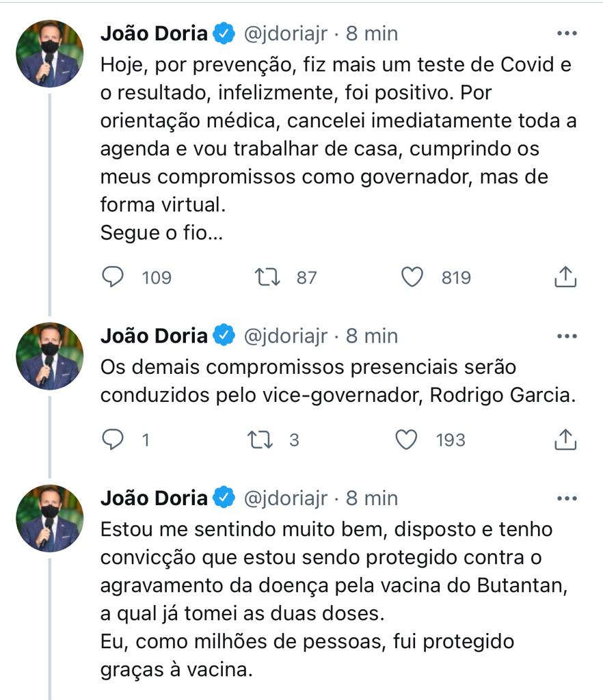
Task: Click profile picture beside second tweet
Action: click(50, 356)
